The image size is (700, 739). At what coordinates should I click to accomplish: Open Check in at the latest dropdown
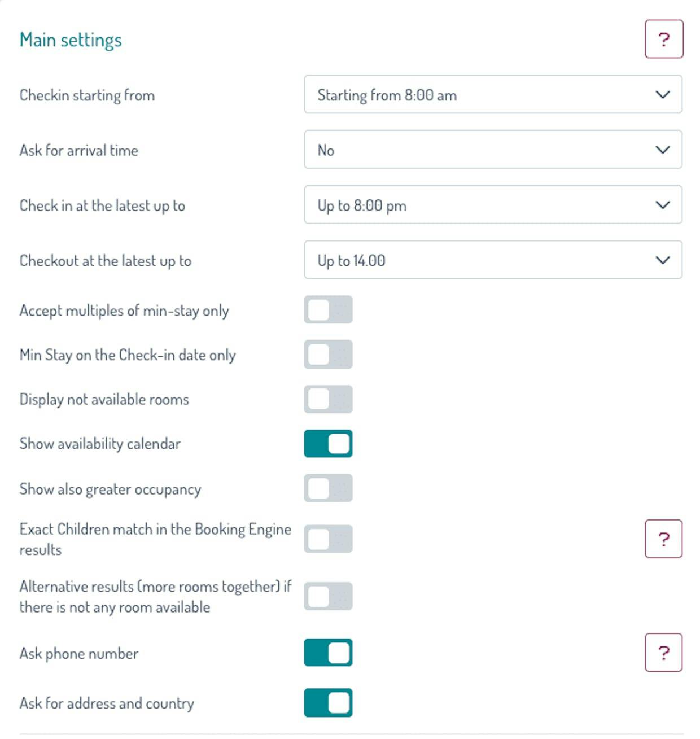493,205
